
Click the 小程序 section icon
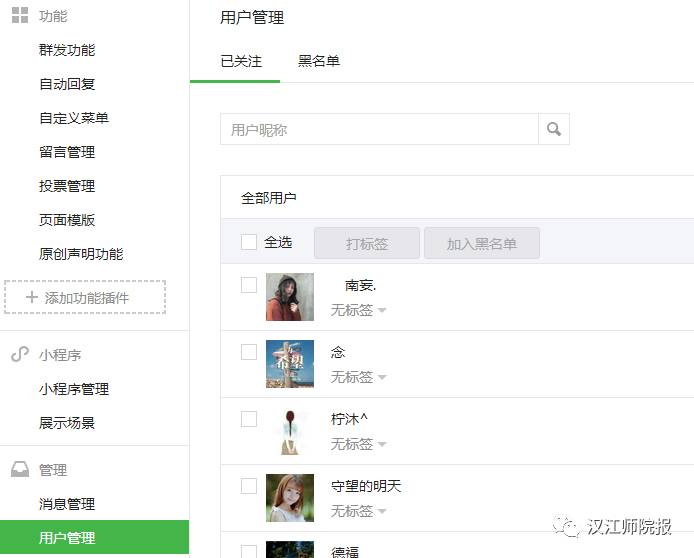[19, 355]
